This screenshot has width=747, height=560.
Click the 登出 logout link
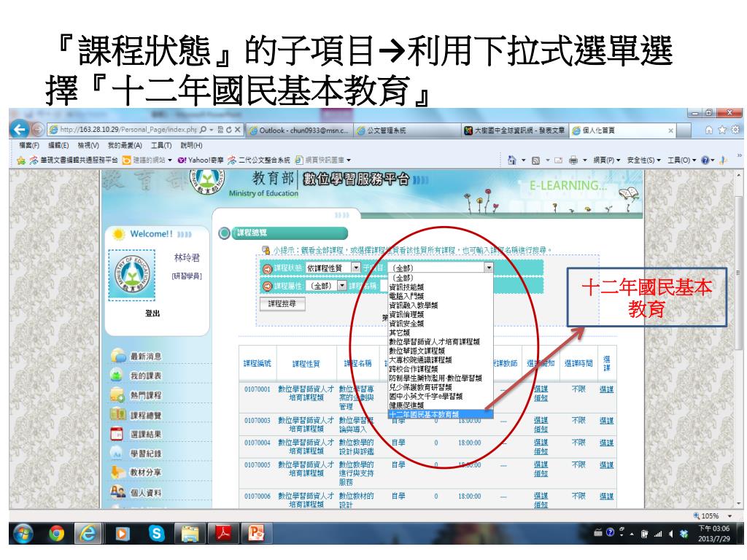pyautogui.click(x=152, y=313)
